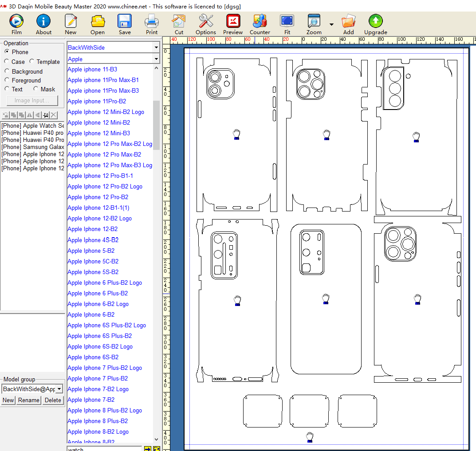Select 'Apple Iphone 5C-B2' model
This screenshot has width=476, height=451.
coord(93,261)
